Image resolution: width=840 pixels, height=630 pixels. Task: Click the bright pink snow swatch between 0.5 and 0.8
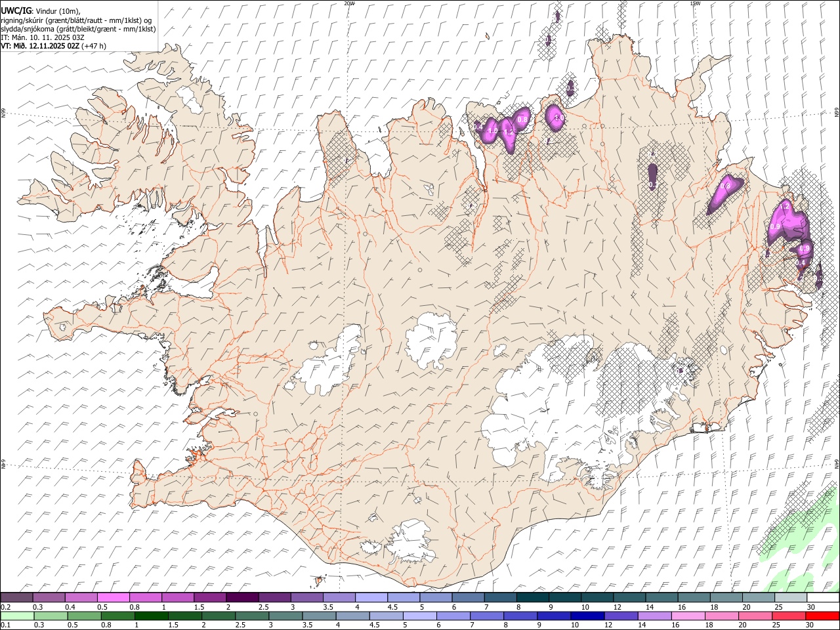[113, 597]
